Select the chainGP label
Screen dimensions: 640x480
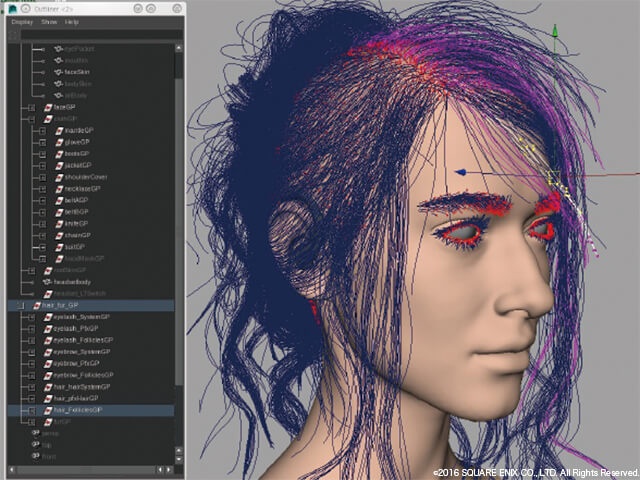coord(78,236)
